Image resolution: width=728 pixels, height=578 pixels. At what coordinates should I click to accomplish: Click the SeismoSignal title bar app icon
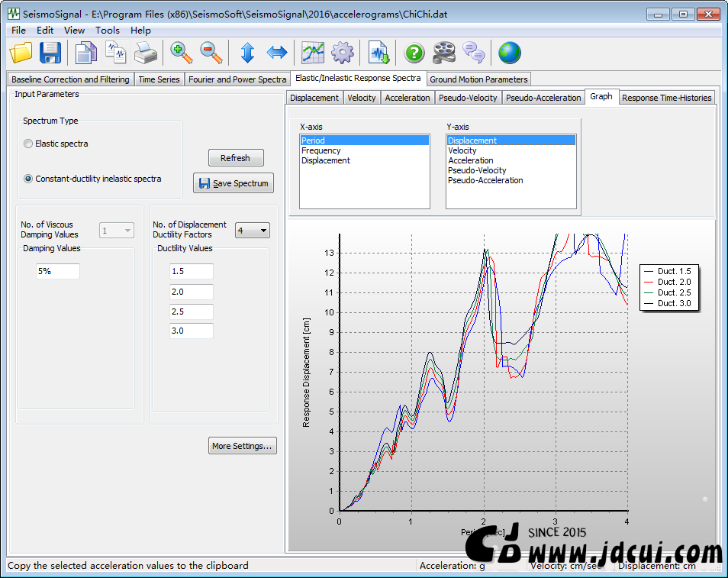14,14
